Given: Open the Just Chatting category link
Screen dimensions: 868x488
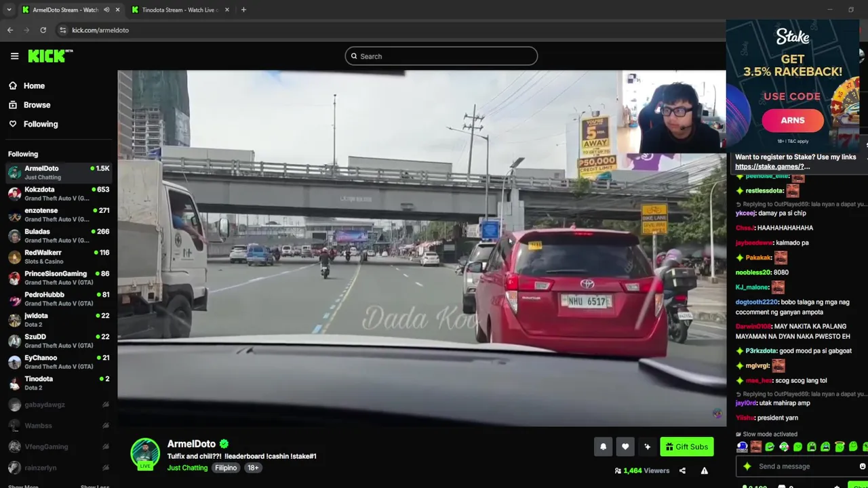Looking at the screenshot, I should (x=188, y=468).
